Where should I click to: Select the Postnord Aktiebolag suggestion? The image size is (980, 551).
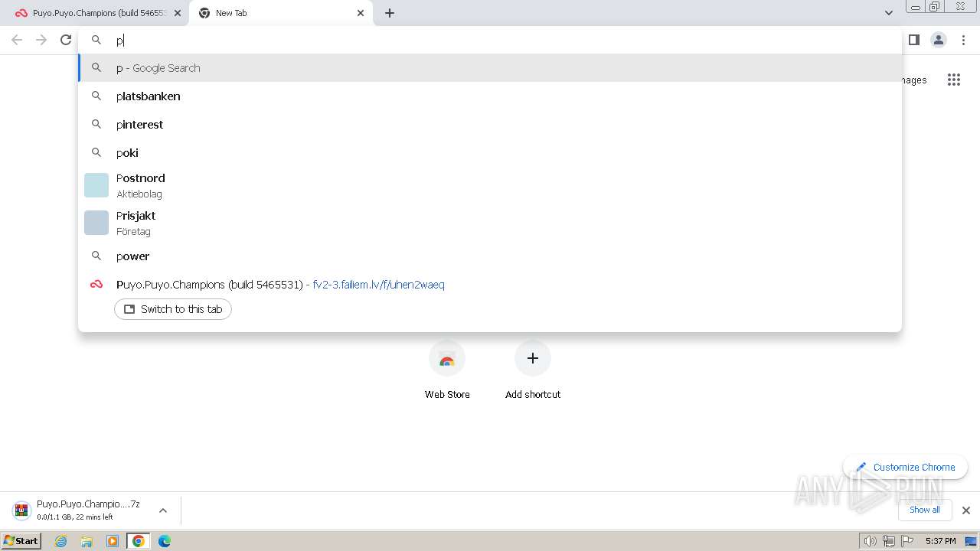(x=490, y=185)
